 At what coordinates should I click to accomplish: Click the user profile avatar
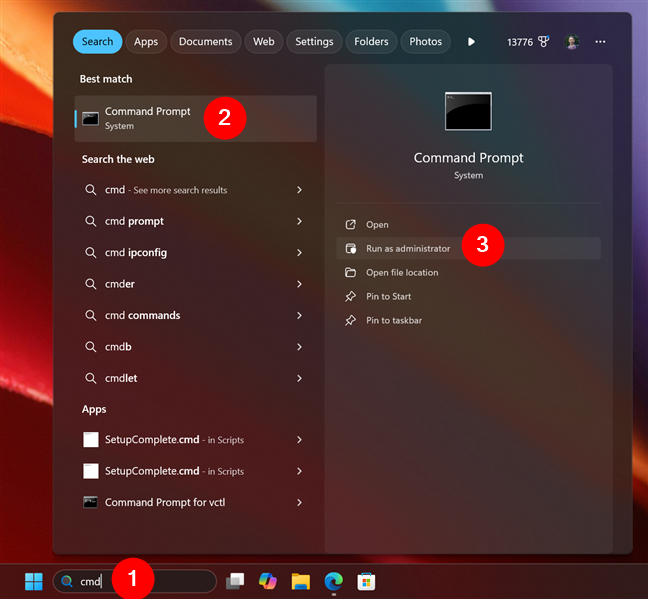(x=572, y=42)
